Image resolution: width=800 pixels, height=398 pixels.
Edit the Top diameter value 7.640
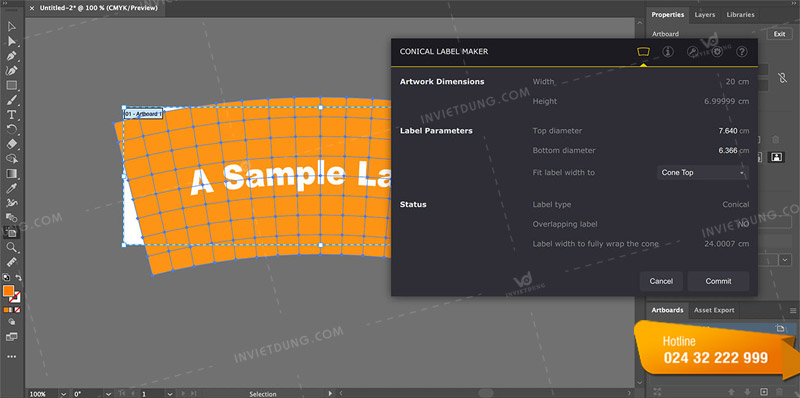pyautogui.click(x=728, y=131)
